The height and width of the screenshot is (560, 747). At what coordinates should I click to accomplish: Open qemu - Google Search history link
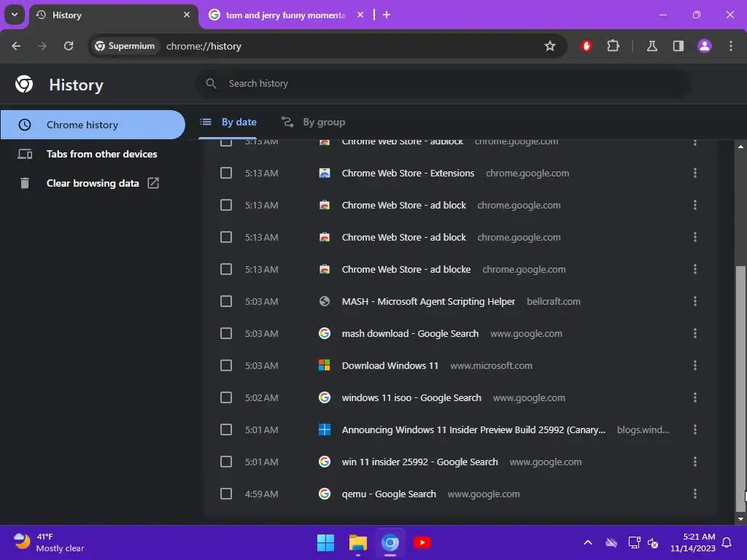pos(389,494)
